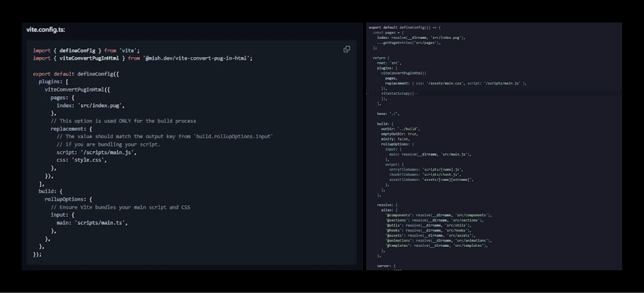This screenshot has height=293, width=644.
Task: Click the entryFileNames line
Action: point(426,169)
